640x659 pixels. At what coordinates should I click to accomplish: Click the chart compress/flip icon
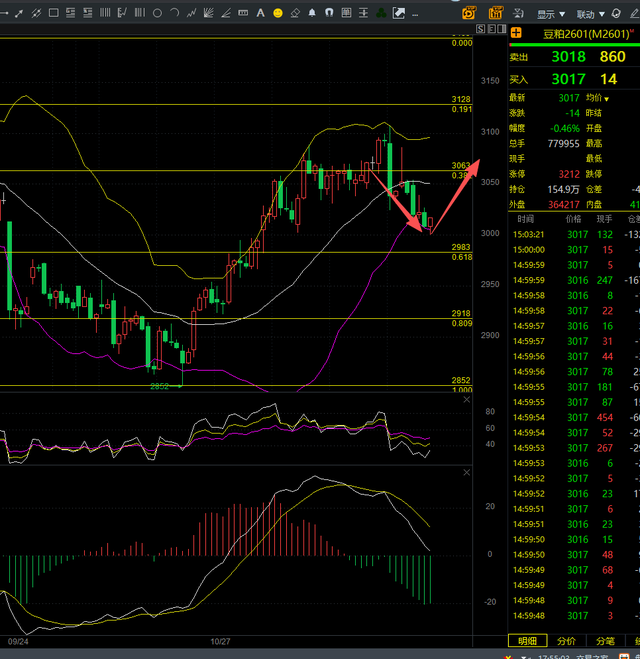click(519, 14)
